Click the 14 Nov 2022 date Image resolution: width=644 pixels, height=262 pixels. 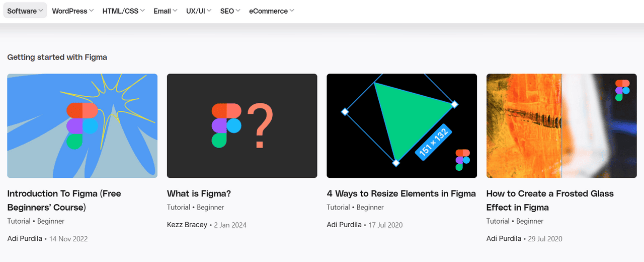[x=68, y=239]
